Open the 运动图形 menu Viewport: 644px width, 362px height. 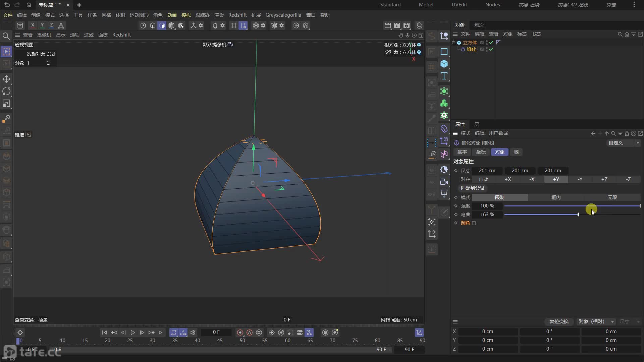click(139, 15)
